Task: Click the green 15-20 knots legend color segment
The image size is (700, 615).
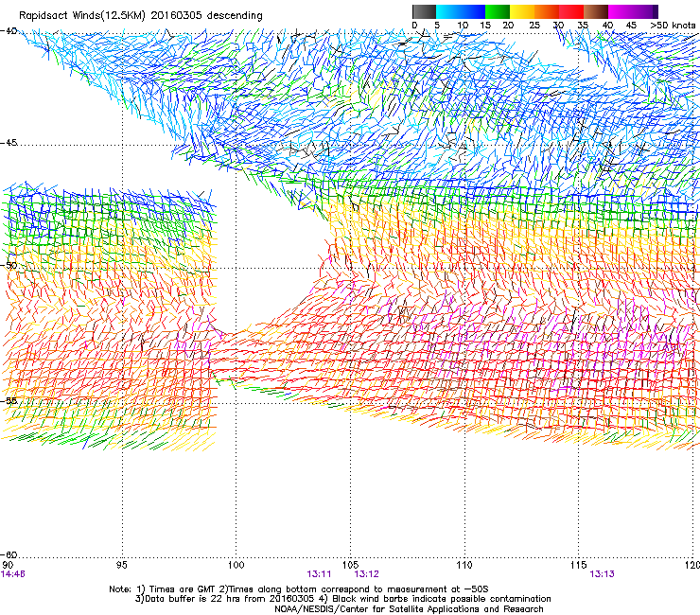Action: click(498, 11)
